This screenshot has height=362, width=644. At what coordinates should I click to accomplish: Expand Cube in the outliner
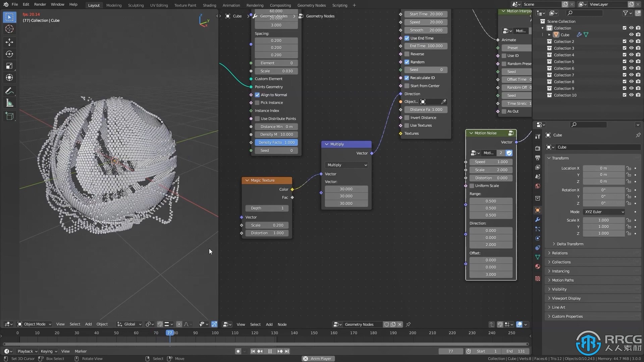[549, 35]
